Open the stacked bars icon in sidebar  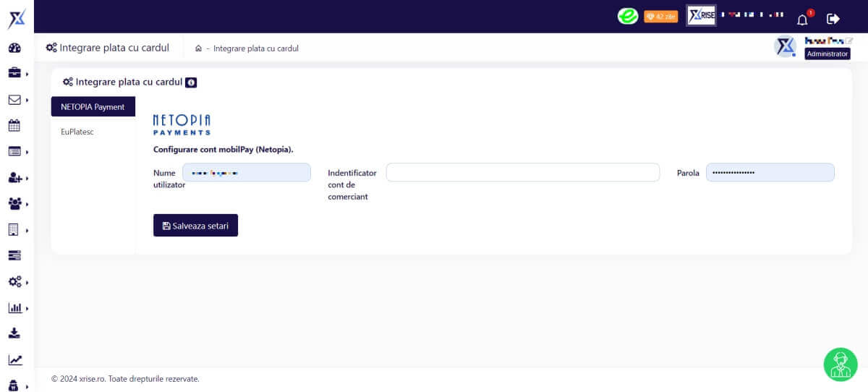pos(14,255)
